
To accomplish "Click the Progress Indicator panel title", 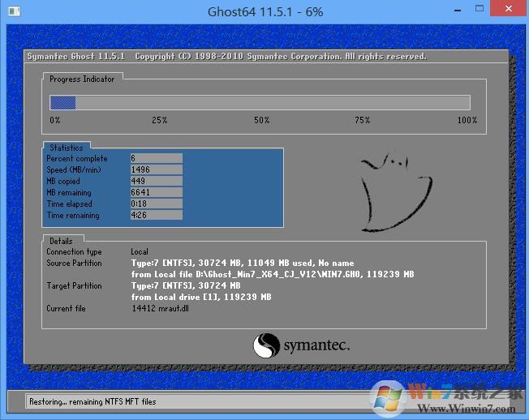I will coord(82,79).
